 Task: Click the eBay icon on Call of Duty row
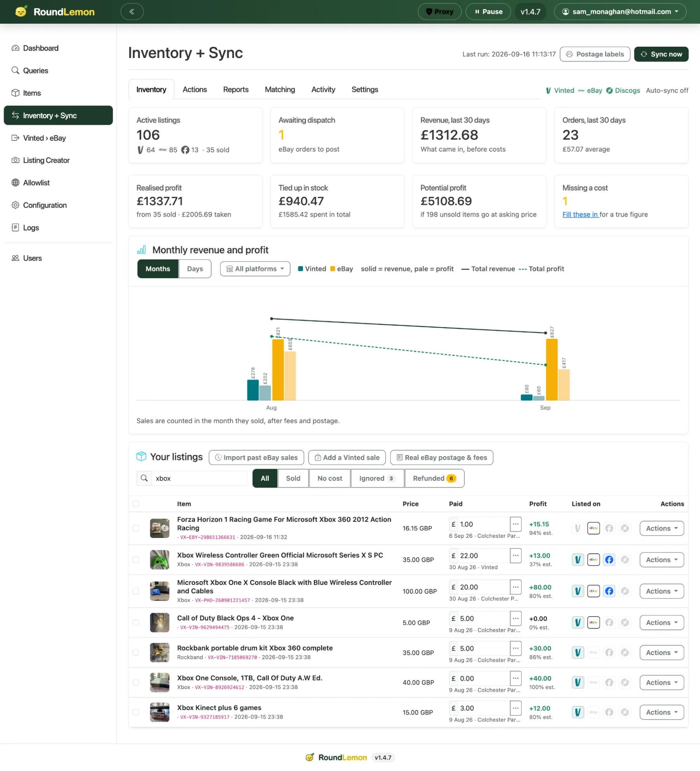(593, 622)
